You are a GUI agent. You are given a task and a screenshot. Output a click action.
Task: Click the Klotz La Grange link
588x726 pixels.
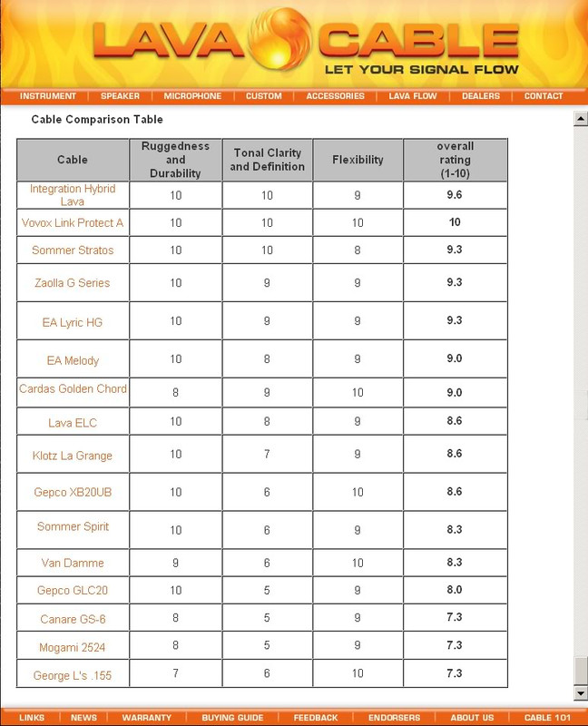[x=73, y=456]
